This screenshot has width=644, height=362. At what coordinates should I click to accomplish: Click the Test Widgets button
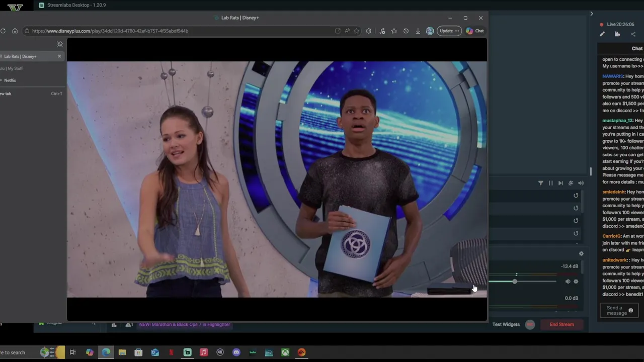(x=506, y=325)
